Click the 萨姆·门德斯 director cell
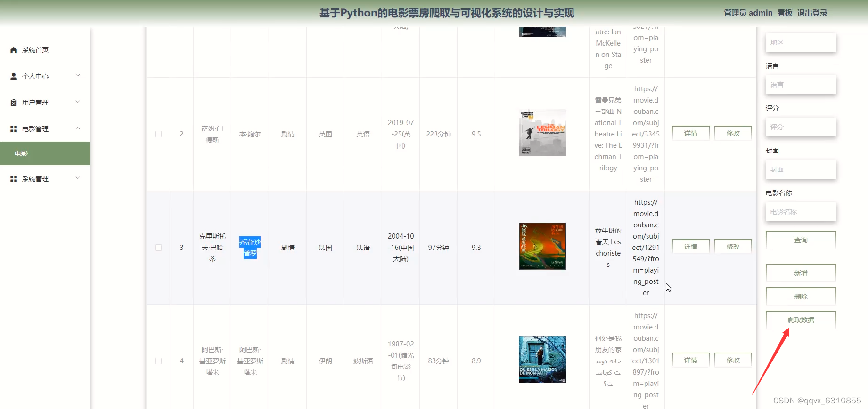The image size is (868, 409). coord(213,134)
